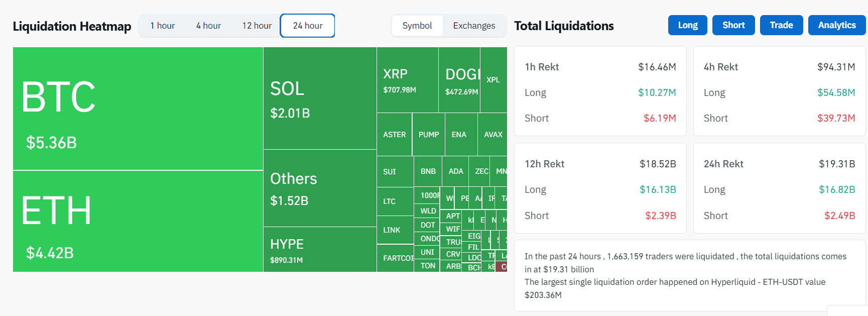The height and width of the screenshot is (316, 868).
Task: Open the Trade button
Action: pos(781,25)
